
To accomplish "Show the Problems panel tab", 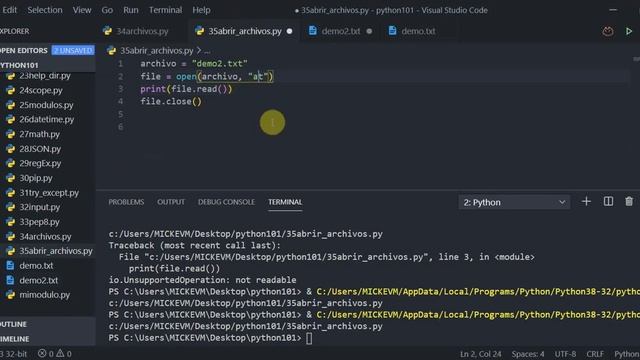I will (126, 202).
